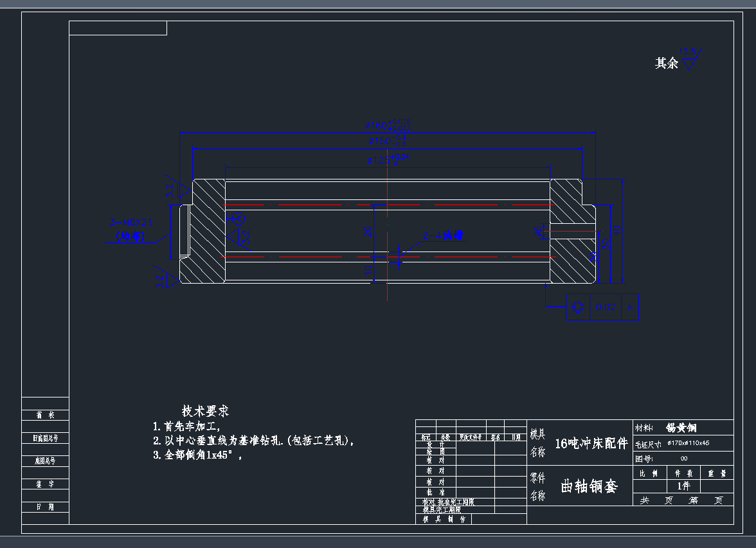Image resolution: width=756 pixels, height=548 pixels.
Task: Click the 其余 surface finish label
Action: point(666,63)
